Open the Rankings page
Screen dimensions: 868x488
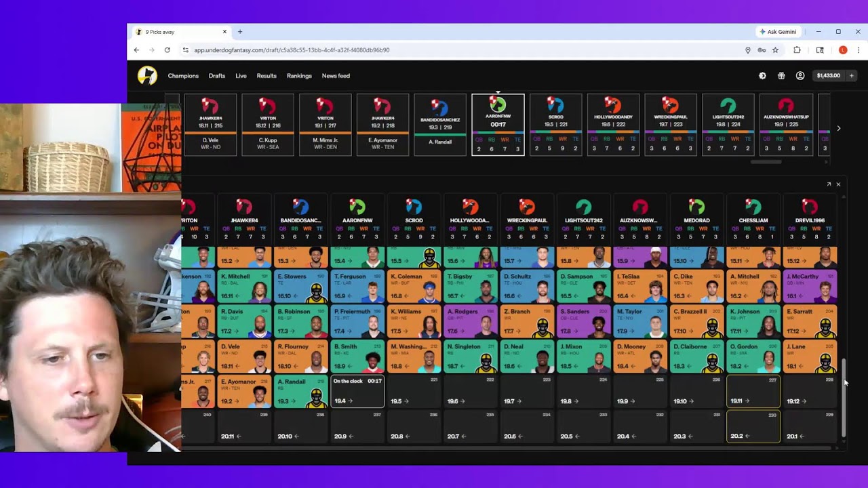[299, 76]
